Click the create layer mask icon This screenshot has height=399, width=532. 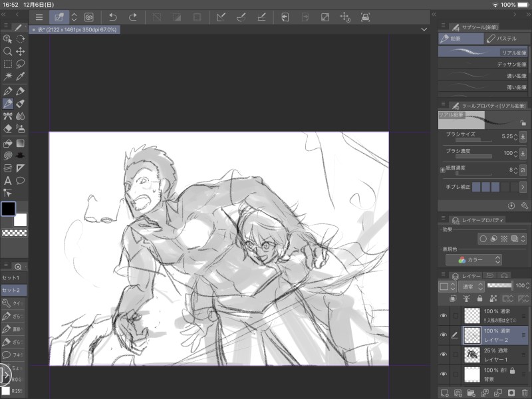pos(511,392)
